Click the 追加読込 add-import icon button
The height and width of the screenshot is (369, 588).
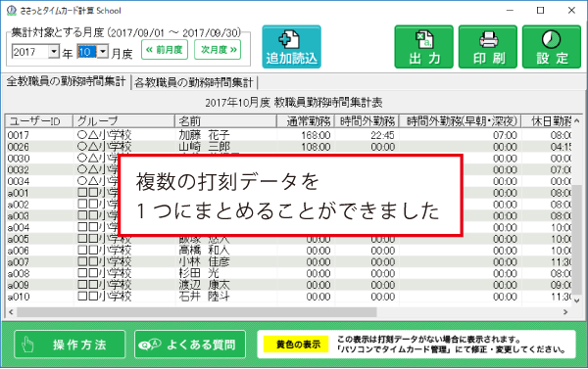click(291, 47)
